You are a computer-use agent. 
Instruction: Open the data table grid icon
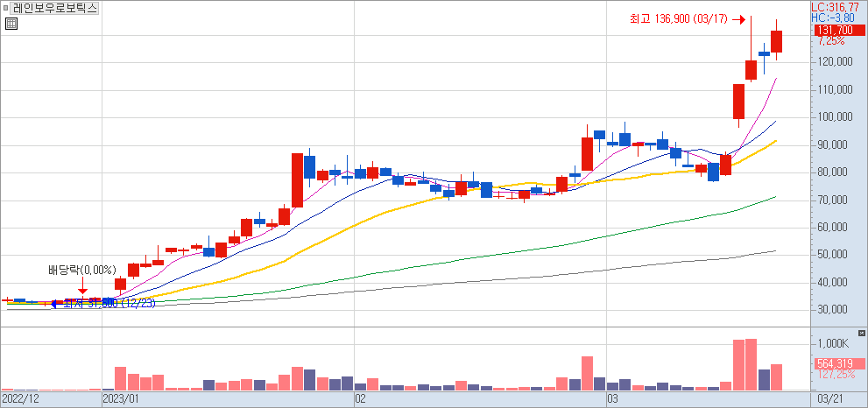[x=11, y=24]
